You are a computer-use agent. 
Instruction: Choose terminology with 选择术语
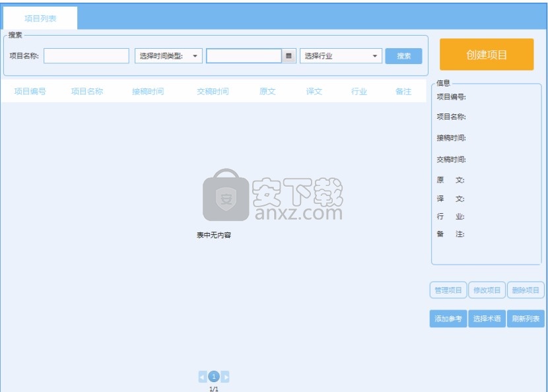coord(487,319)
